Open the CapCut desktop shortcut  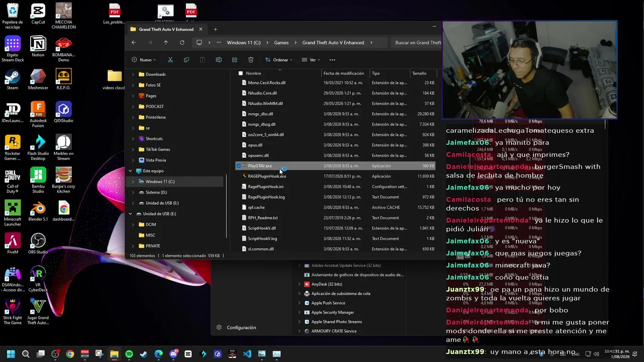tap(38, 14)
